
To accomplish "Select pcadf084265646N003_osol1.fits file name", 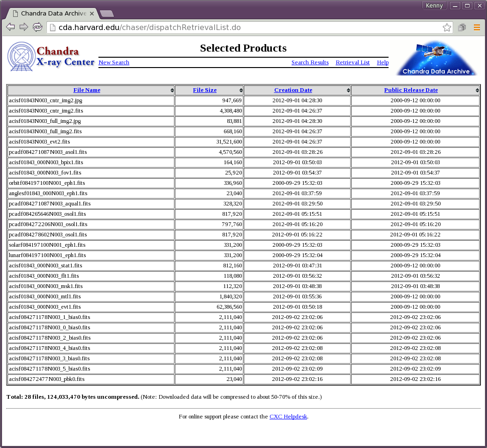I will pos(47,213).
